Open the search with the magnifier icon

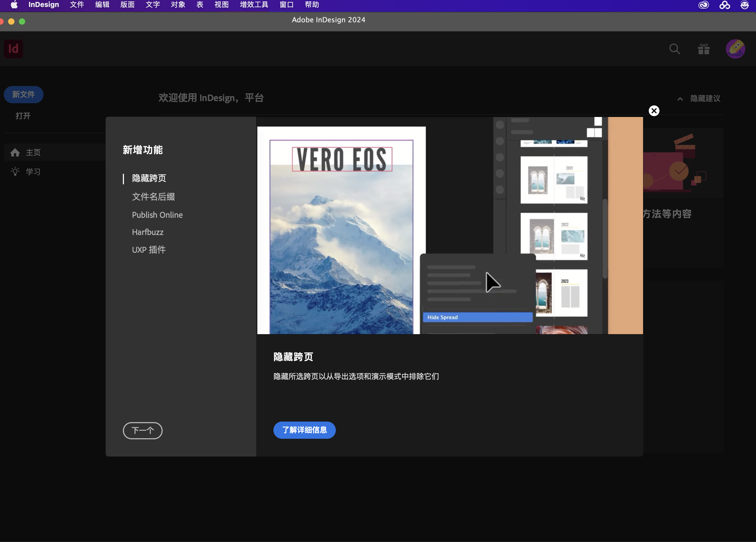coord(675,49)
